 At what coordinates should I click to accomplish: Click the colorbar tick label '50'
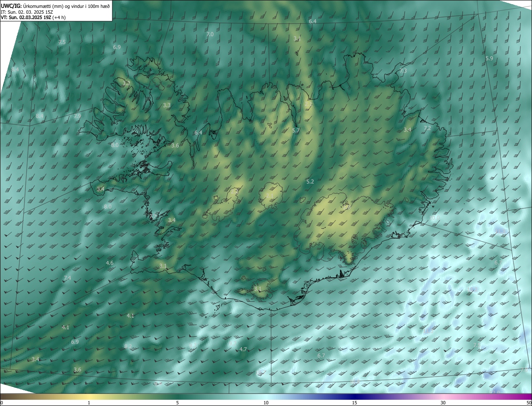click(528, 403)
